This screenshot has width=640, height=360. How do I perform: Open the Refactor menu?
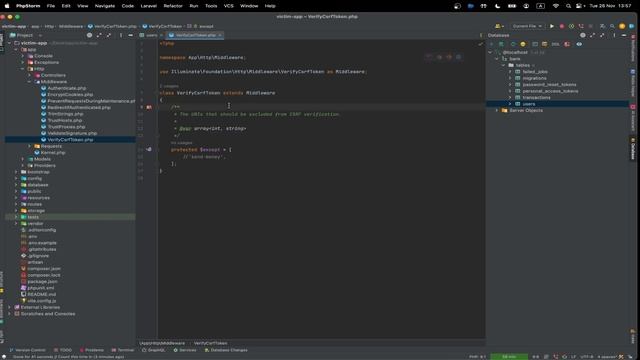[x=173, y=6]
